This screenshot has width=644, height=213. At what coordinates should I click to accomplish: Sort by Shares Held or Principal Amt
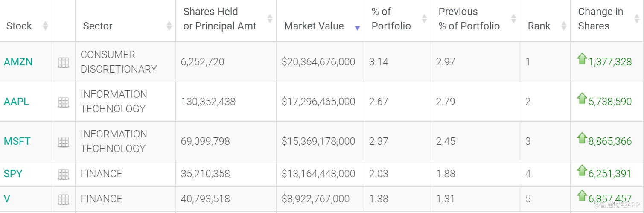(x=270, y=19)
